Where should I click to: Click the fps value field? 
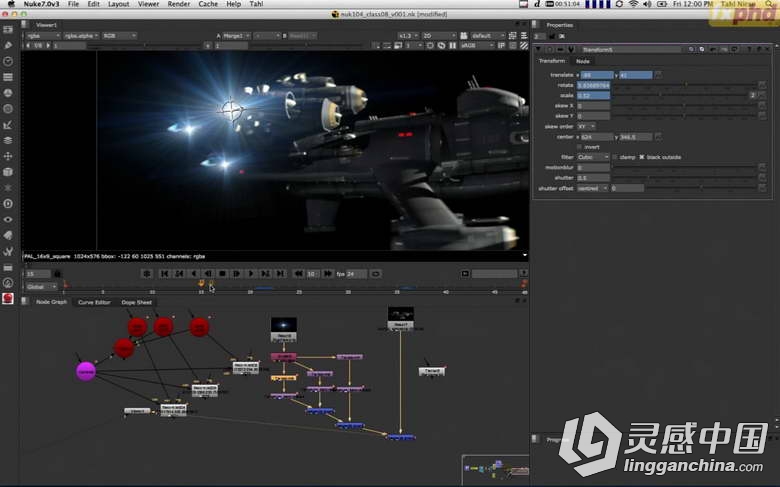pyautogui.click(x=357, y=274)
